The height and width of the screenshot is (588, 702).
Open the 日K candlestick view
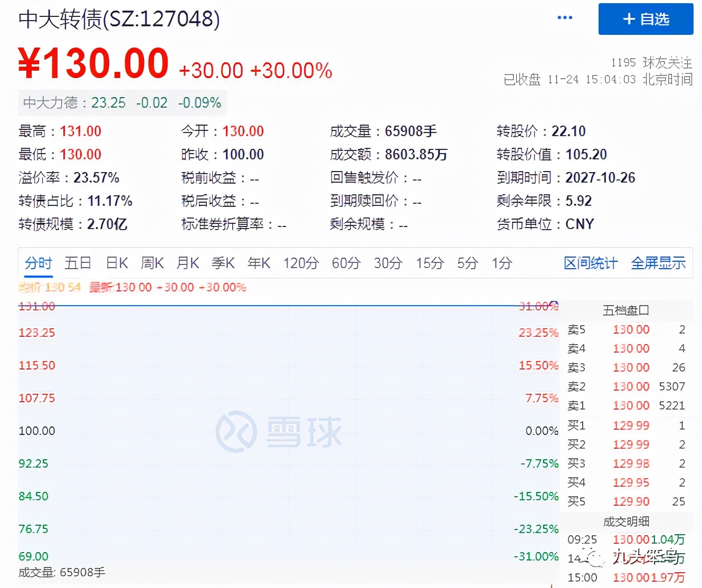(116, 263)
